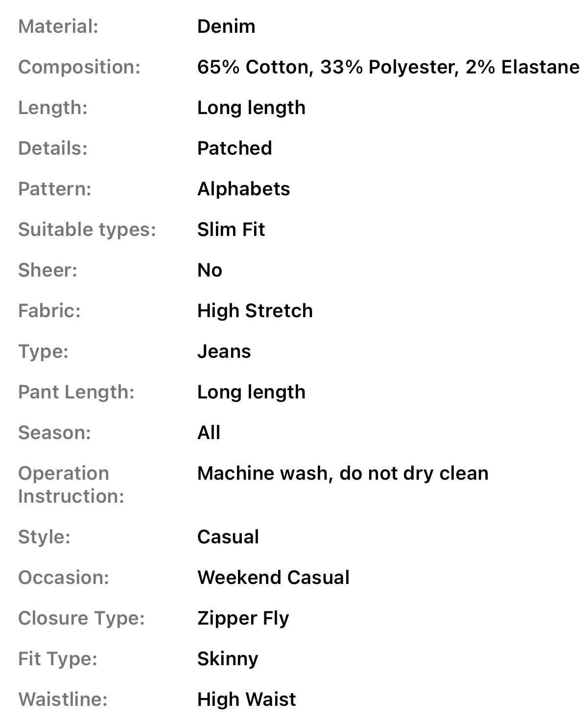
Task: Select the Denim material value
Action: 226,26
